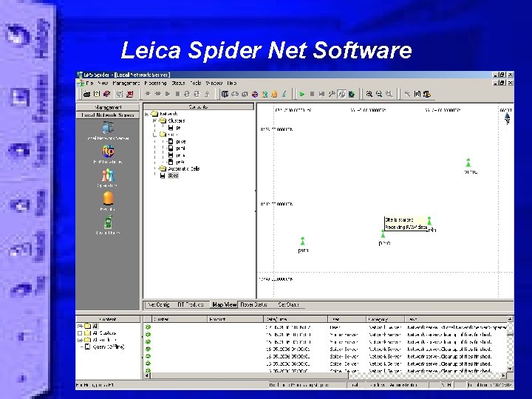Open the Help menu

point(232,83)
